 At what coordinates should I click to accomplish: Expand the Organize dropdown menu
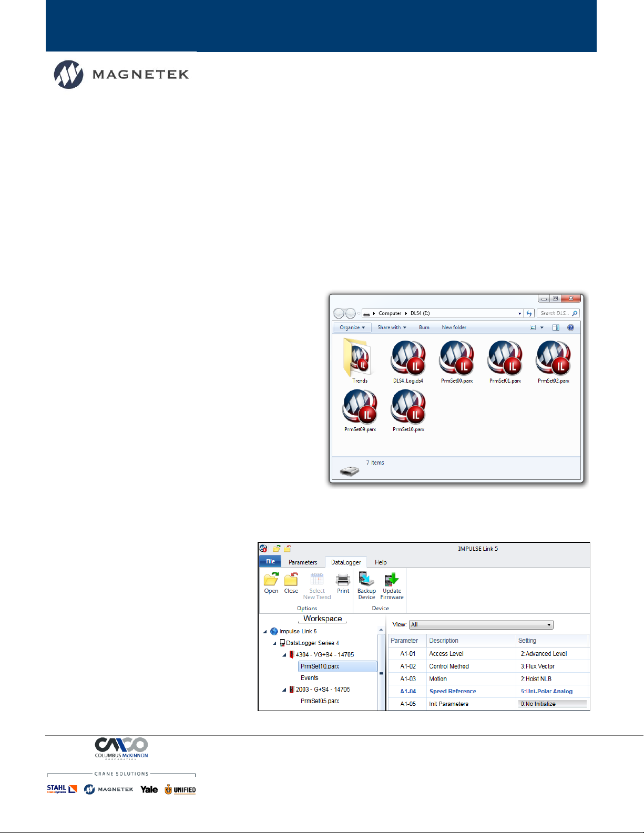coord(352,327)
